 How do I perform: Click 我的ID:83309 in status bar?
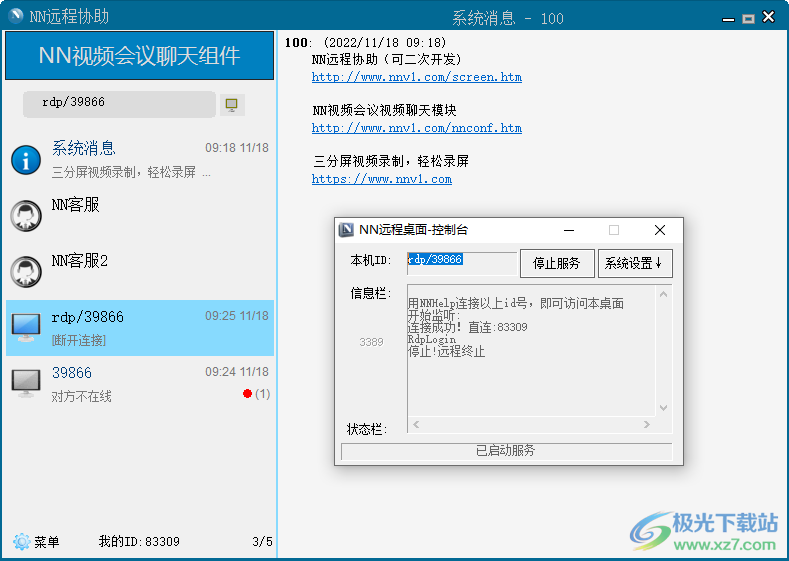(139, 541)
